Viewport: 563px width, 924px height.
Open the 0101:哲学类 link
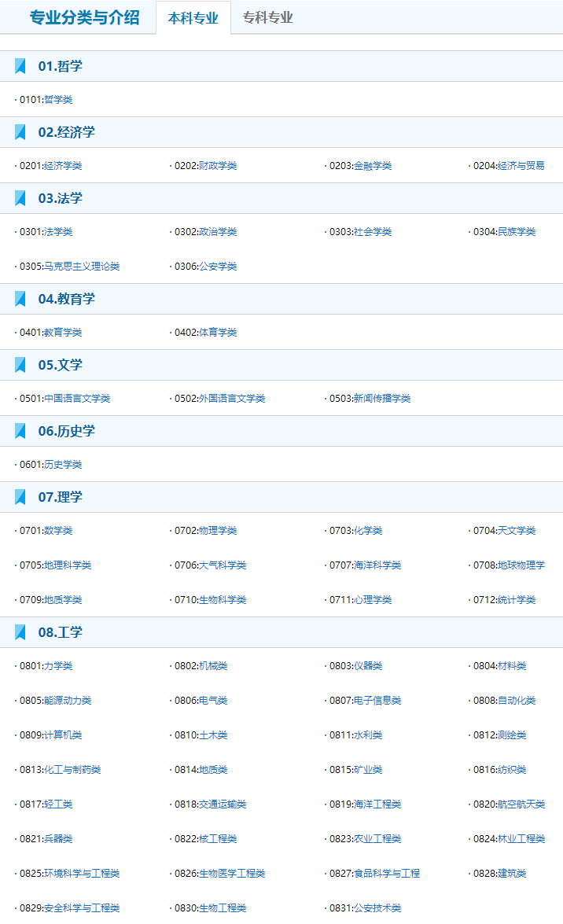pyautogui.click(x=46, y=100)
